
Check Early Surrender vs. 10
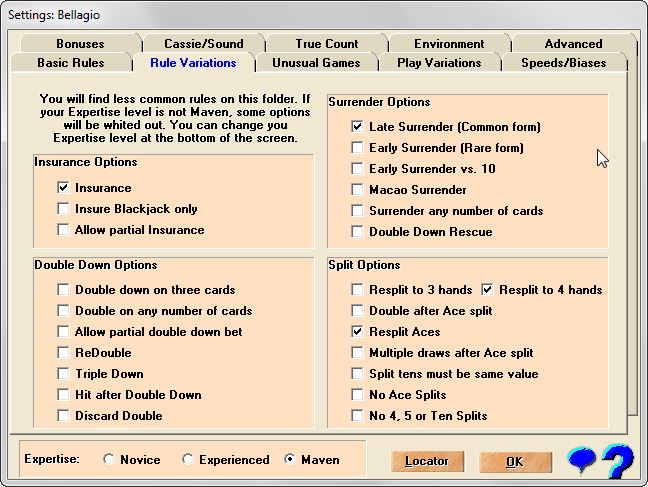pyautogui.click(x=357, y=169)
